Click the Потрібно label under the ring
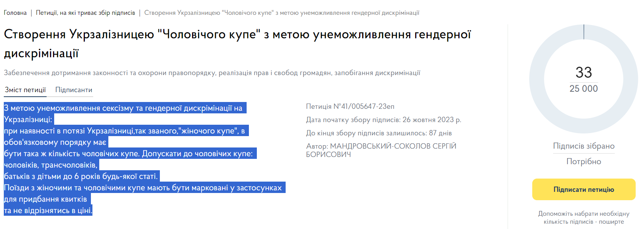The width and height of the screenshot is (644, 229). click(583, 162)
